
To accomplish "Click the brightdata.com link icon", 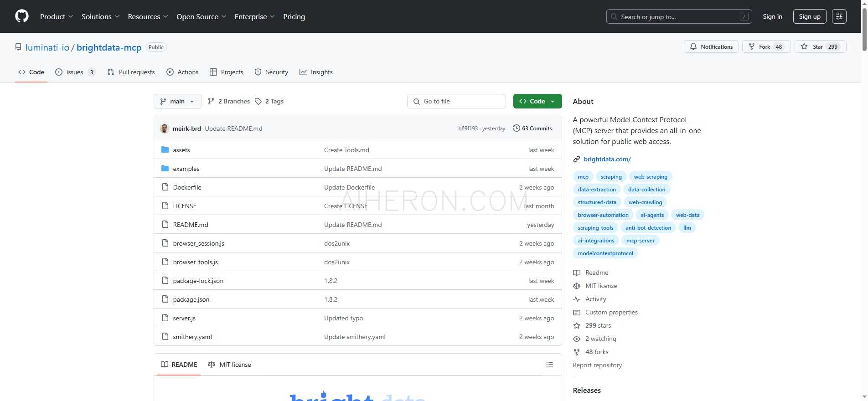I will tap(577, 159).
